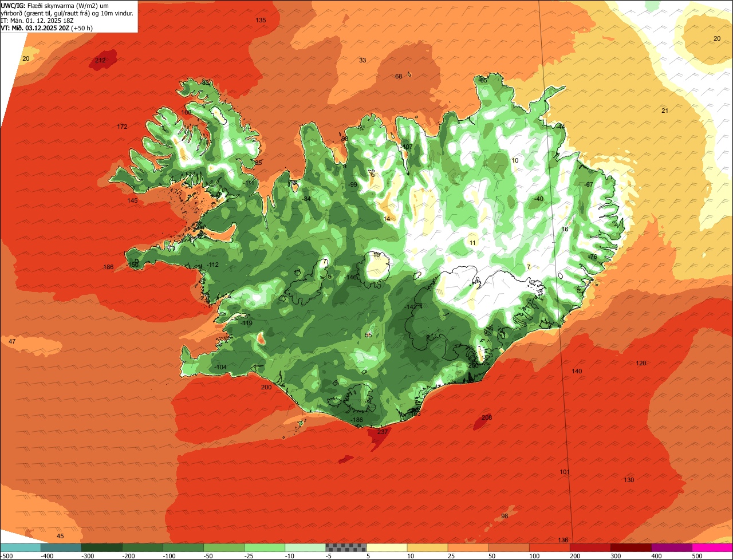Click the map value 140 in the southeast sea

tap(577, 371)
